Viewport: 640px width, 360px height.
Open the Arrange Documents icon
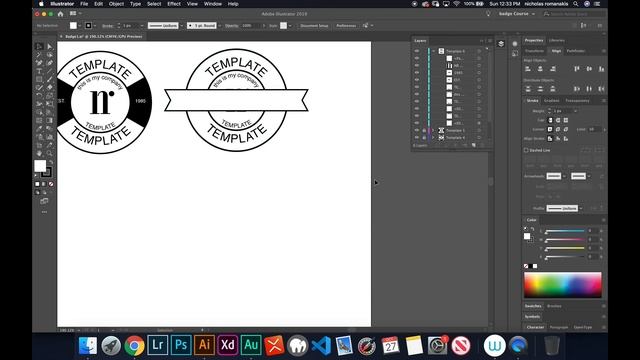[x=73, y=13]
